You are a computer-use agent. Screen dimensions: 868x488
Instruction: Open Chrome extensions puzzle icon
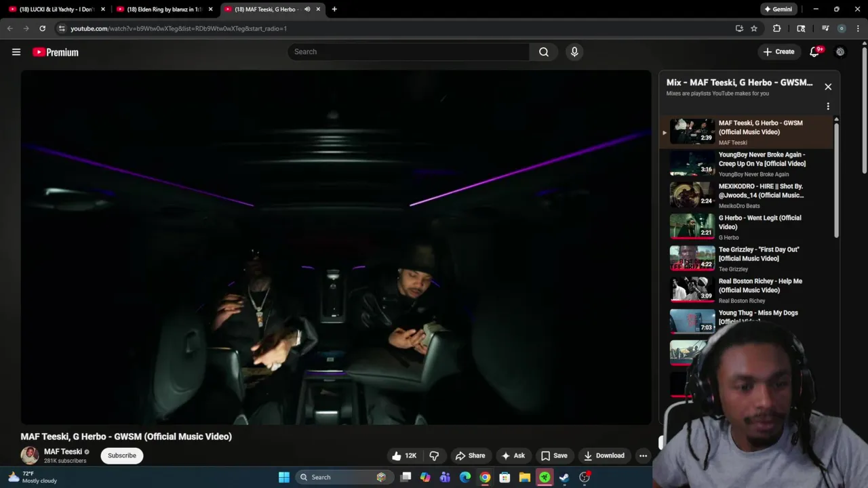click(777, 28)
